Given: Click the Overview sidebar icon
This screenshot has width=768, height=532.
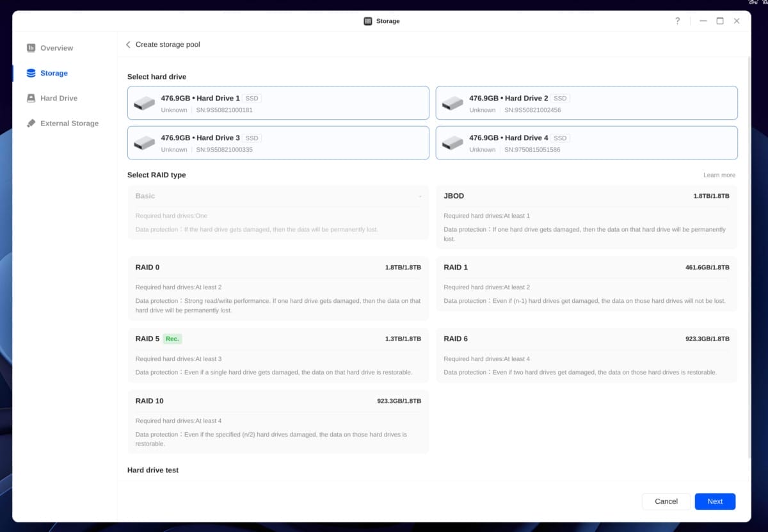Looking at the screenshot, I should click(x=31, y=48).
